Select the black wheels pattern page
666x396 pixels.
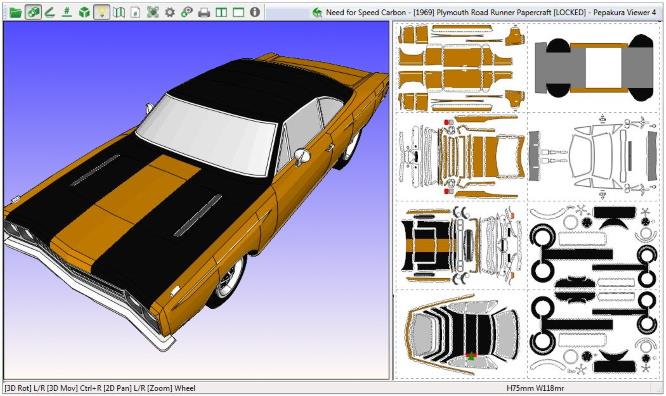[x=594, y=245]
